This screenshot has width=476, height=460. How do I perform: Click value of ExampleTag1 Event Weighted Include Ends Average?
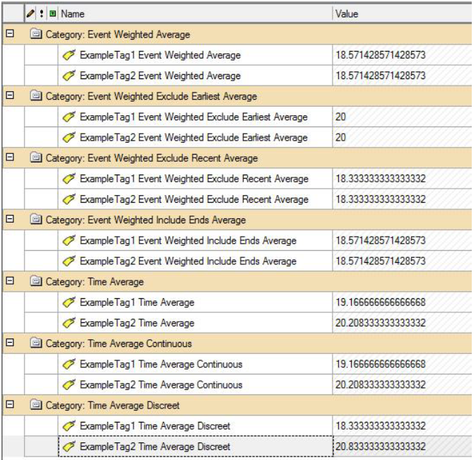tap(381, 241)
